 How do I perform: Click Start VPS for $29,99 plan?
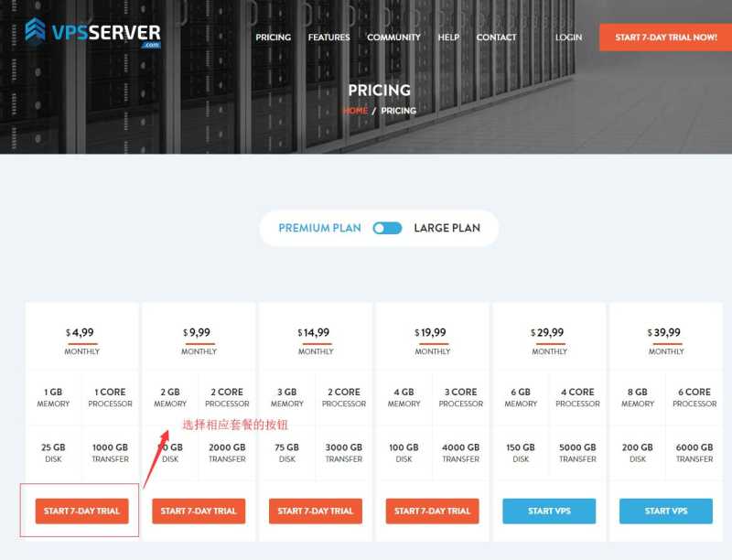coord(549,511)
